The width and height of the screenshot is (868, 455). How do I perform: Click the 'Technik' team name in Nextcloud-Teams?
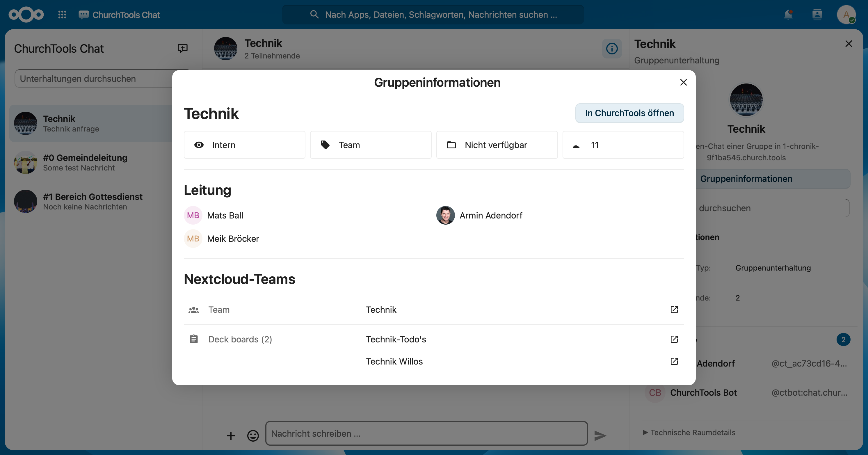pyautogui.click(x=381, y=310)
